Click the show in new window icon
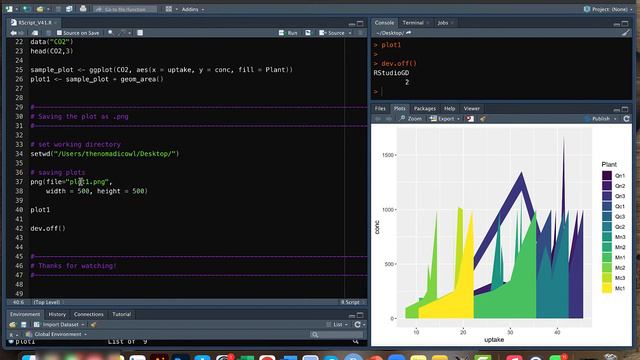Image resolution: width=640 pixels, height=360 pixels. [x=35, y=33]
